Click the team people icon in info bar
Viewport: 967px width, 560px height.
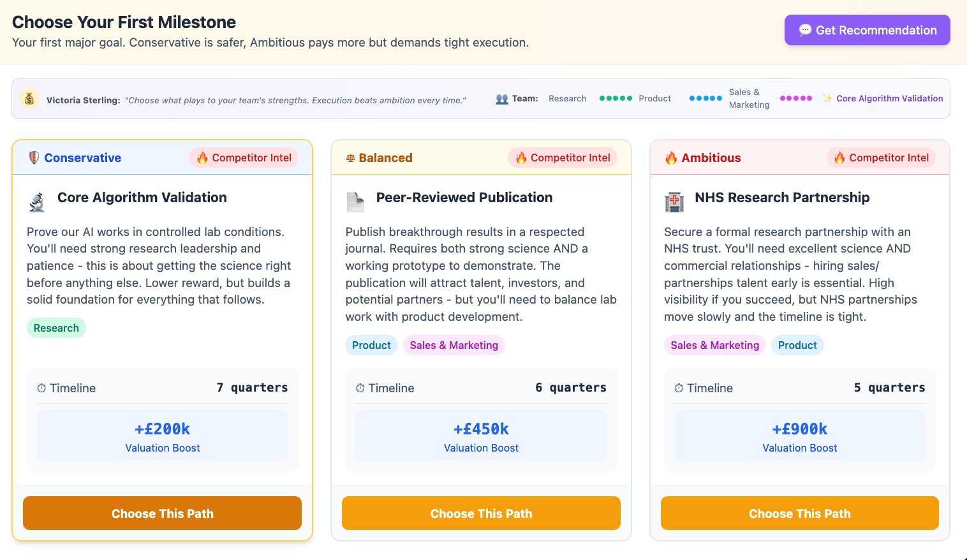(502, 99)
